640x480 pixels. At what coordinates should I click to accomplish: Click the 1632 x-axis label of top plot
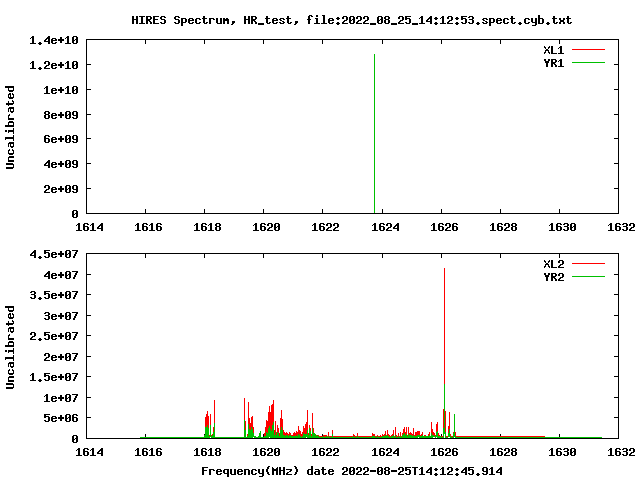tap(621, 227)
